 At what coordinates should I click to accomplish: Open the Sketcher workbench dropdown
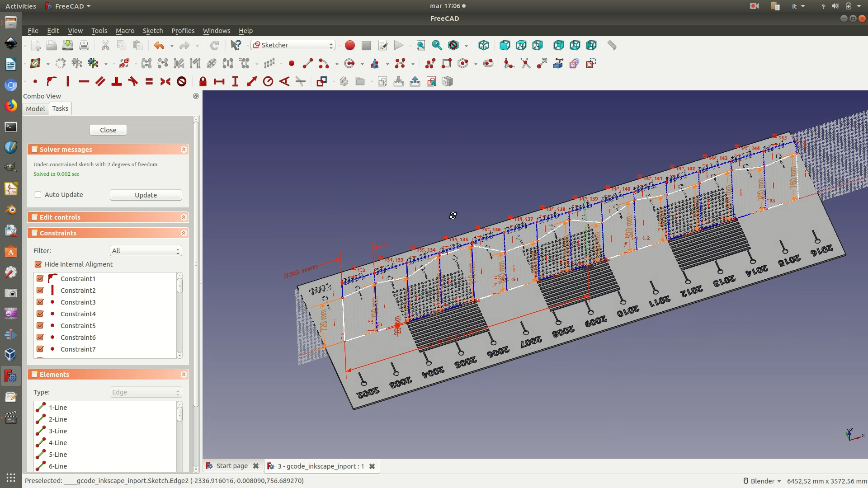[293, 45]
